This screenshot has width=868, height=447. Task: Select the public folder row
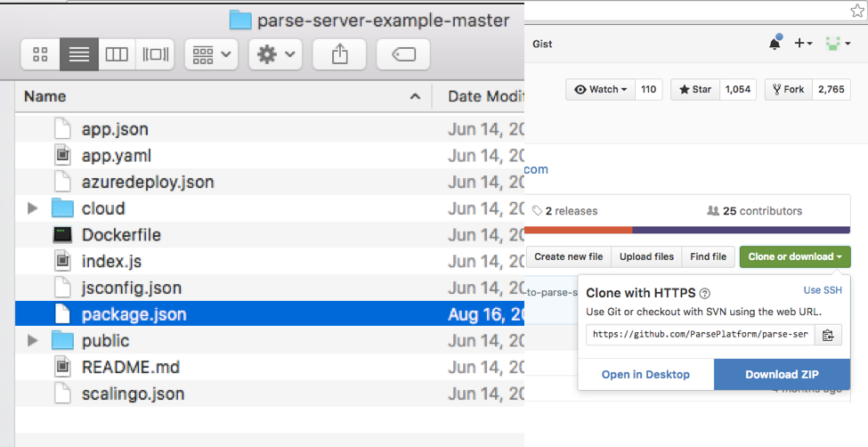point(270,341)
